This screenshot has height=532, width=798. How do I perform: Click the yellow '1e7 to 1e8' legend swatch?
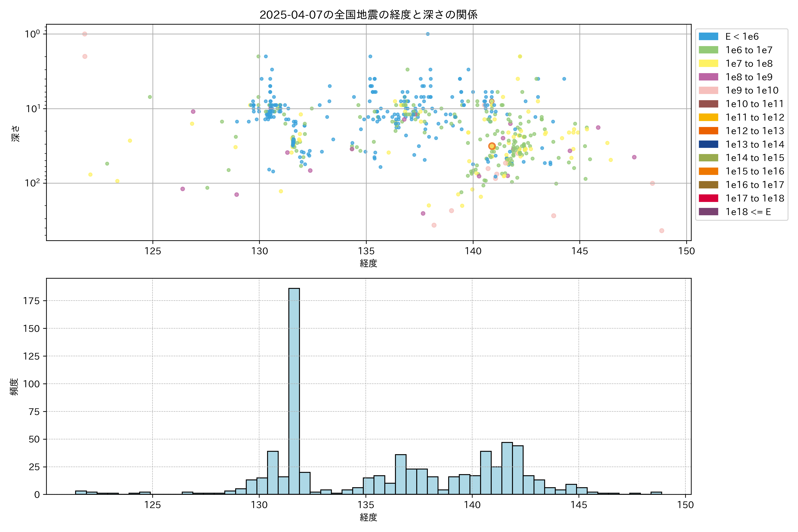pyautogui.click(x=708, y=63)
